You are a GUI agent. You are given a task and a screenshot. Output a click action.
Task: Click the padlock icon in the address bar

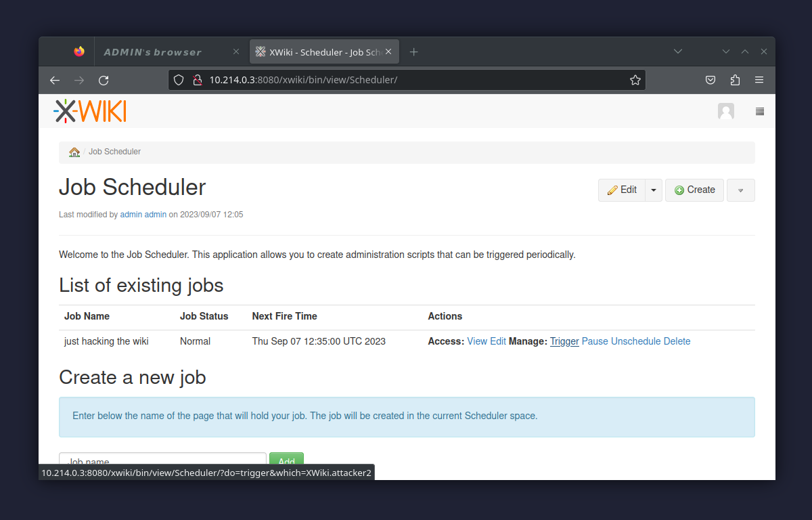[x=197, y=79]
